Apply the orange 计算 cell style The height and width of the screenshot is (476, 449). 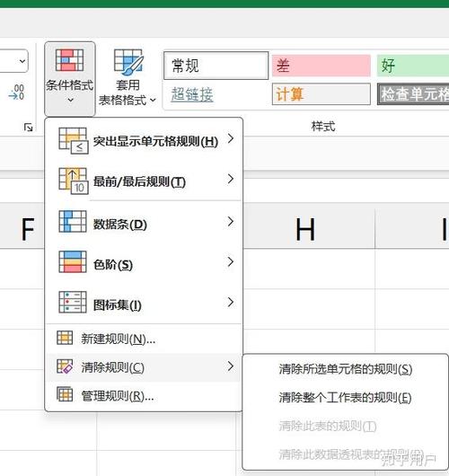click(321, 93)
